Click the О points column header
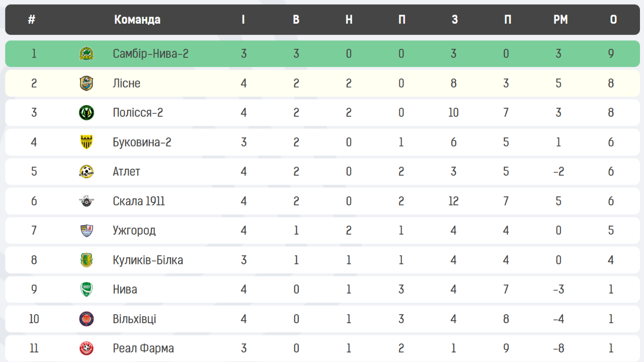 point(613,20)
